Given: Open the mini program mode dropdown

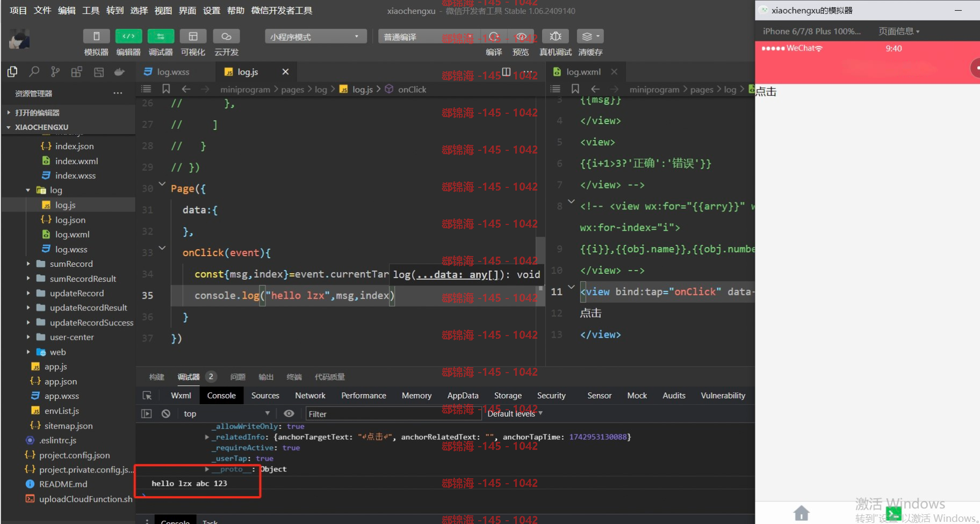Looking at the screenshot, I should pos(315,37).
